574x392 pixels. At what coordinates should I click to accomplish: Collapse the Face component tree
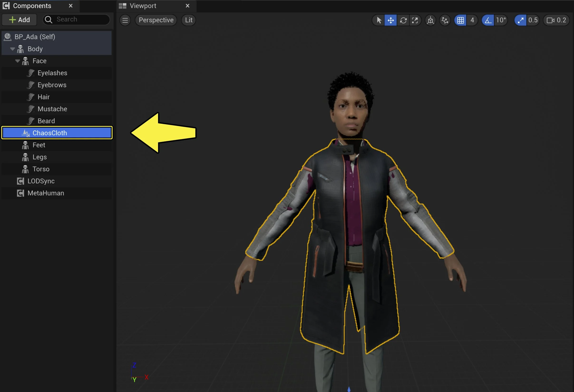pos(17,61)
